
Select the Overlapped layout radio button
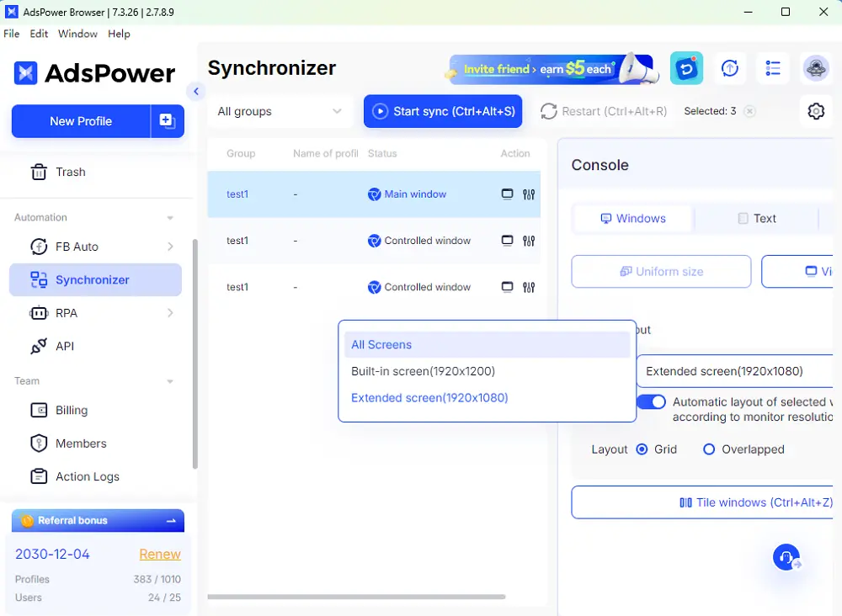tap(708, 449)
